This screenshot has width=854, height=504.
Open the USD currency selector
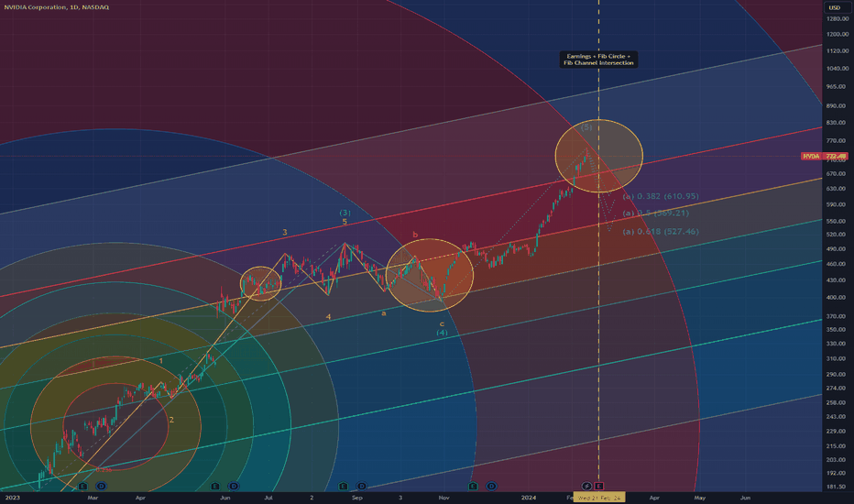[x=835, y=7]
